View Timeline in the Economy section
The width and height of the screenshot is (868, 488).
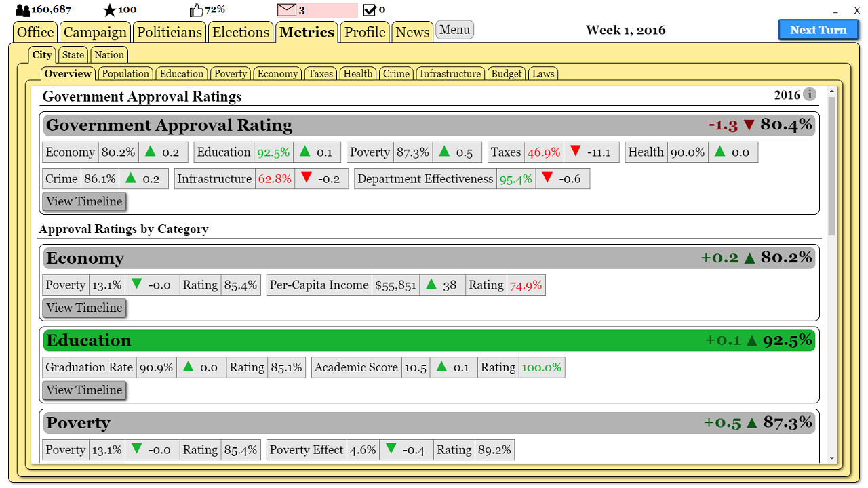tap(84, 308)
